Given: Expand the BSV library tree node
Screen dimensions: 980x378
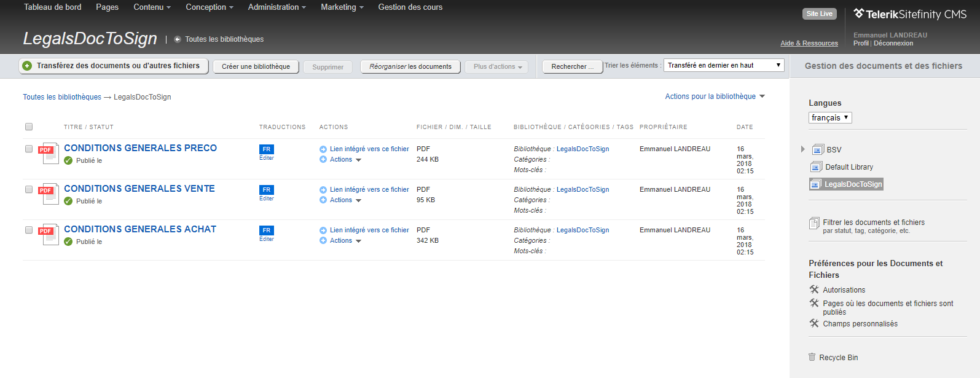Looking at the screenshot, I should coord(802,149).
